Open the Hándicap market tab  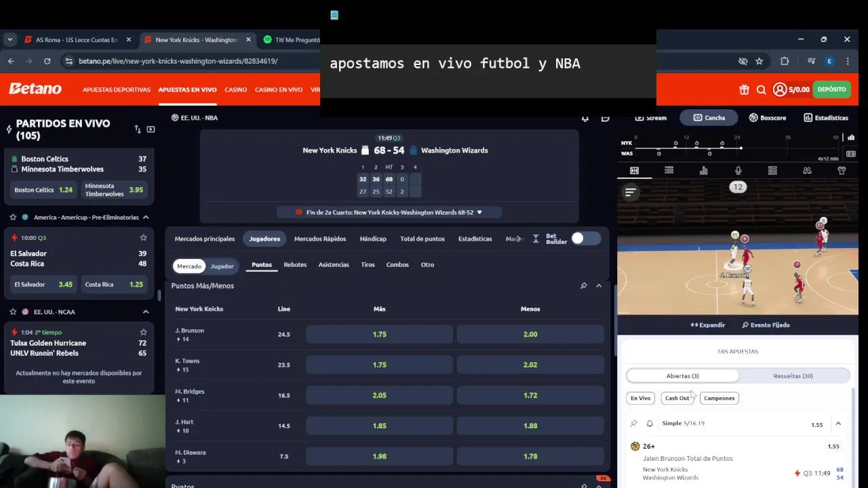[x=373, y=239]
